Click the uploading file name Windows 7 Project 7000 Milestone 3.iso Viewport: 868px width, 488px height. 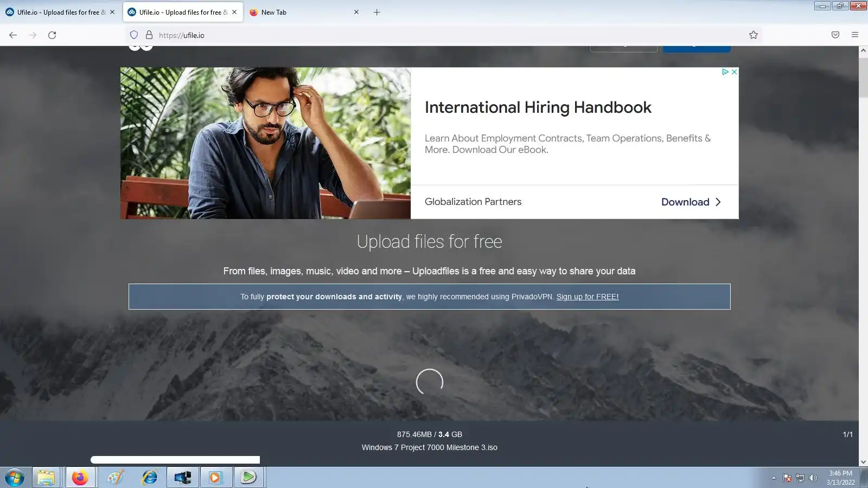429,447
